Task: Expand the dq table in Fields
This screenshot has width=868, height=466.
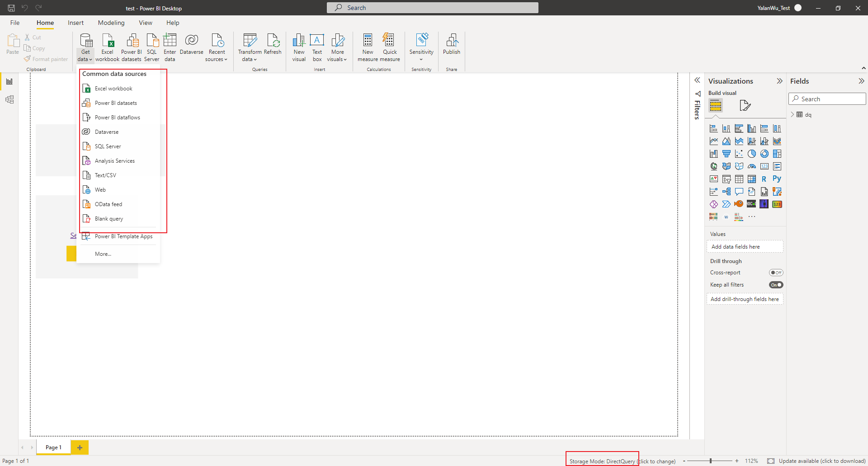Action: coord(793,114)
